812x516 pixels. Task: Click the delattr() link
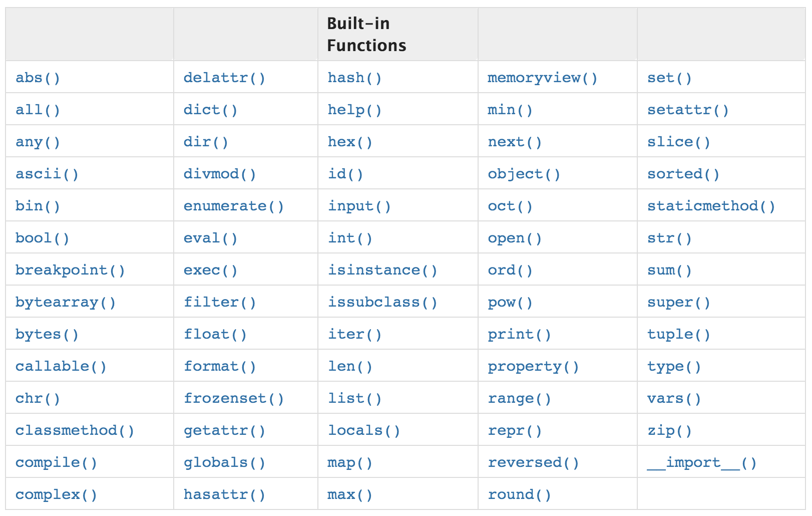[224, 78]
